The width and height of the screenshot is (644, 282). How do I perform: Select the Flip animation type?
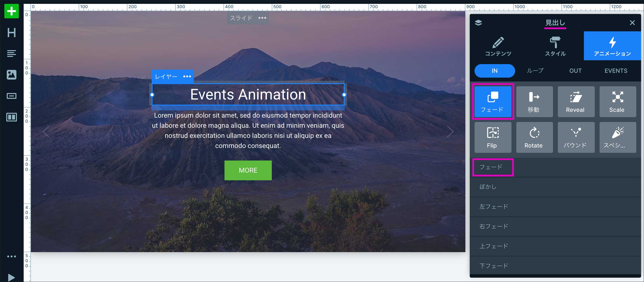492,137
